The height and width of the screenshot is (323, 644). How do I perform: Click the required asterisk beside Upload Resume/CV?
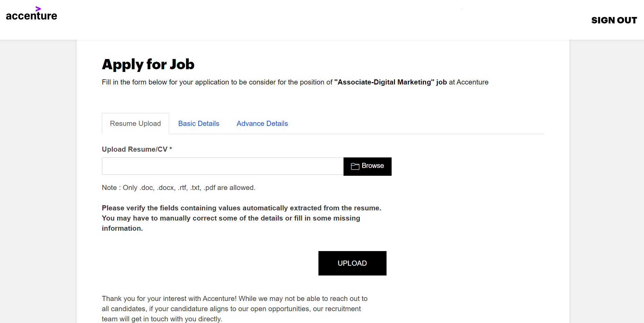171,149
